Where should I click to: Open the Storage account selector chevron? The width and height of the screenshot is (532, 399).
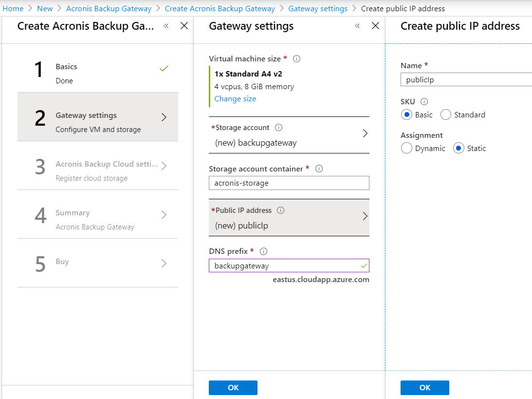[x=365, y=133]
